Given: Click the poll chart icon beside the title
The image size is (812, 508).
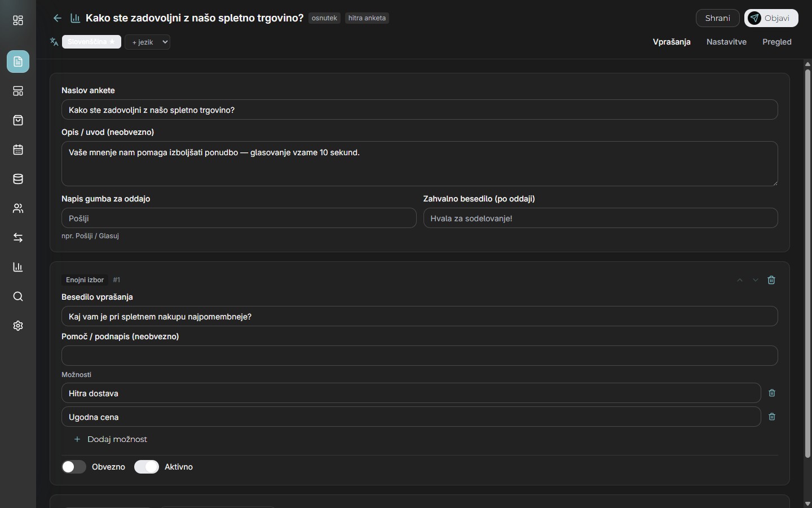Looking at the screenshot, I should pos(75,18).
